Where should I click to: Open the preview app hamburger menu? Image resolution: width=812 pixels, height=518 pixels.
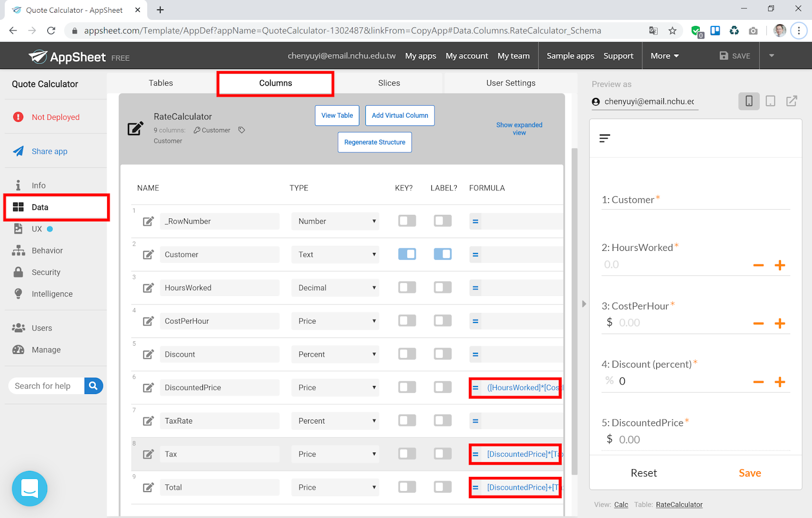pos(604,138)
